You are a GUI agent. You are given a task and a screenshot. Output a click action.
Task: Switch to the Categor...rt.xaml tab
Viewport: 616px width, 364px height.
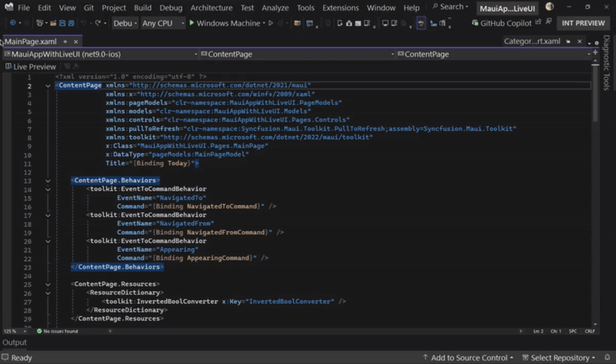(532, 42)
